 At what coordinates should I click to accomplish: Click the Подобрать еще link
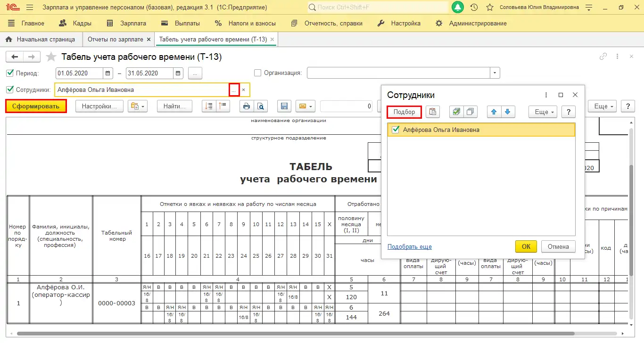click(x=410, y=246)
